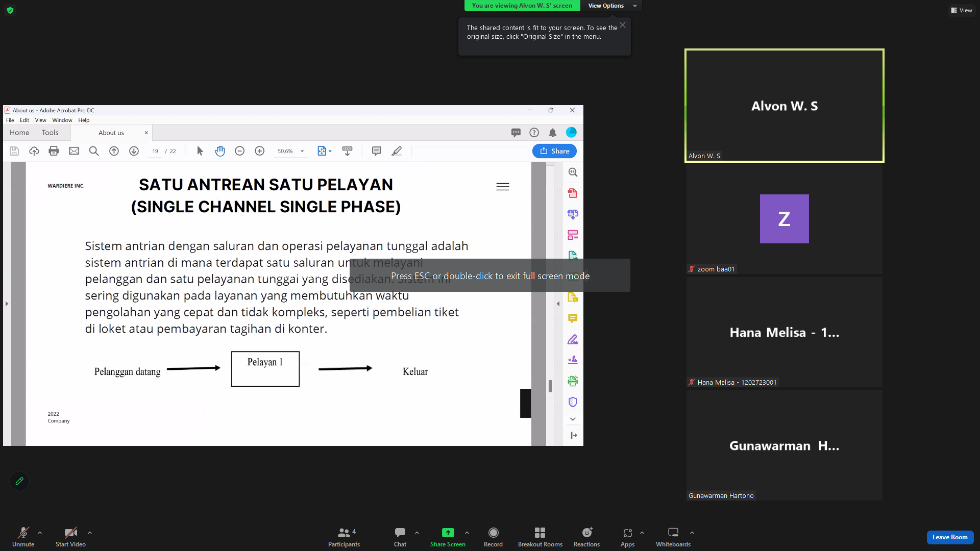
Task: Click the slide hamburger menu icon
Action: point(503,187)
